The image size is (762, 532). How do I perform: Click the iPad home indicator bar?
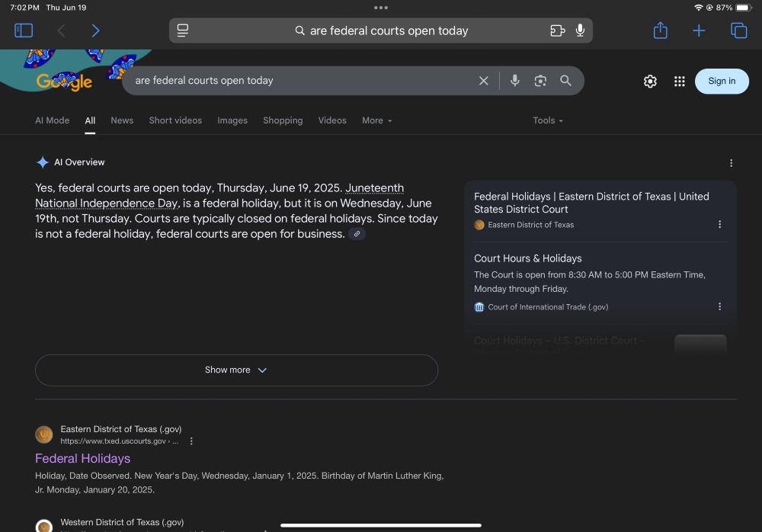coord(380,525)
